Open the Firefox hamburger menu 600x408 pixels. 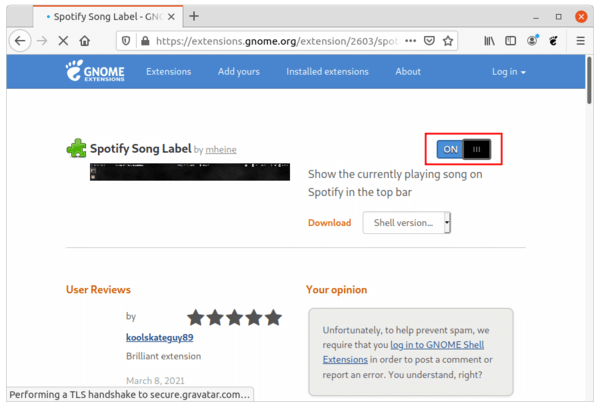pyautogui.click(x=580, y=41)
